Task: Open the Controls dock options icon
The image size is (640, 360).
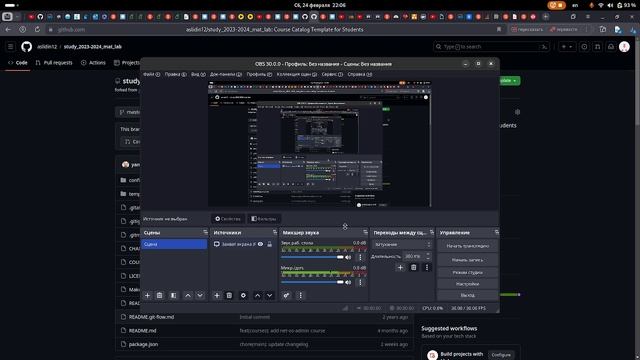Action: 497,232
